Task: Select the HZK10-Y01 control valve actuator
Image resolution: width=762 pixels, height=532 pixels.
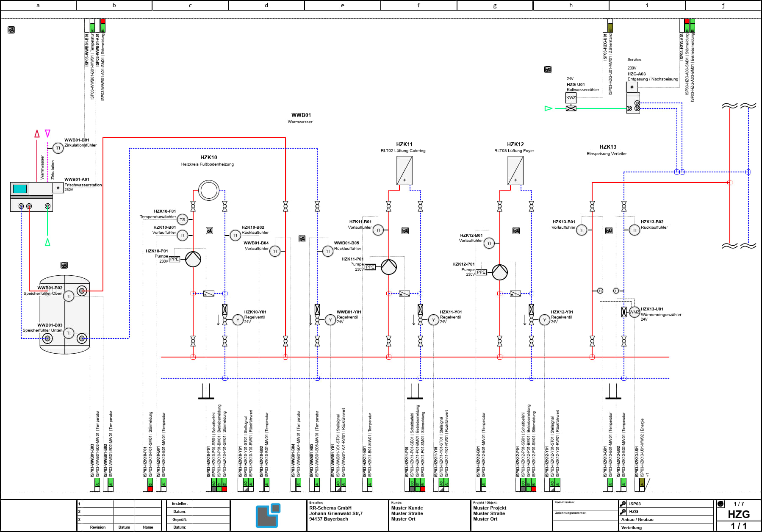Action: click(238, 320)
